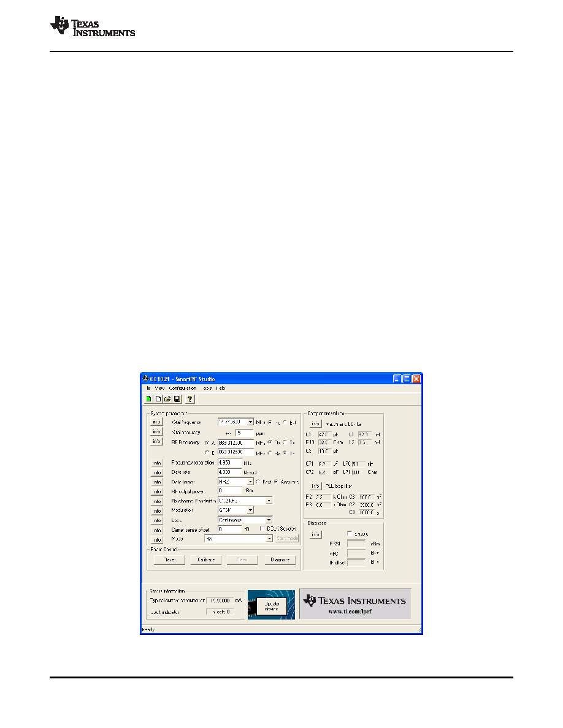
Task: Click the RF output power field
Action: point(230,491)
